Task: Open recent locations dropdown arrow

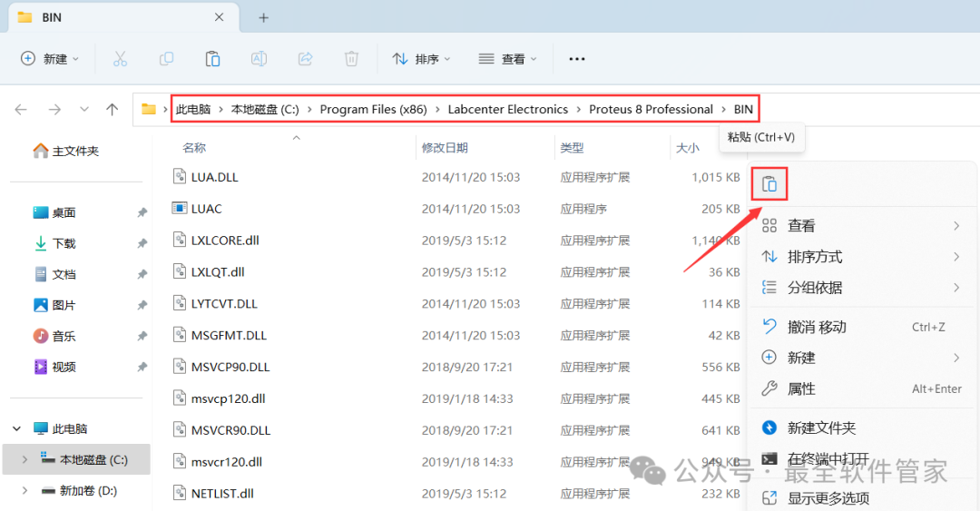Action: [x=84, y=110]
